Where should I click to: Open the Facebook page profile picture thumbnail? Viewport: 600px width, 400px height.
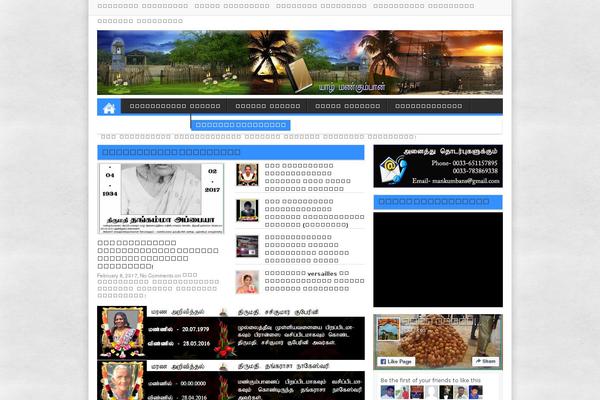(388, 329)
